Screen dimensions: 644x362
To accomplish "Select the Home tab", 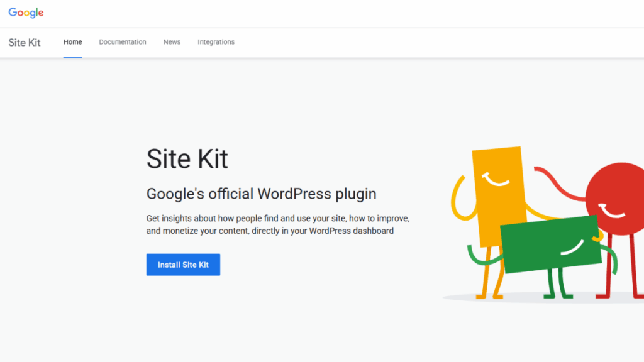I will coord(73,42).
